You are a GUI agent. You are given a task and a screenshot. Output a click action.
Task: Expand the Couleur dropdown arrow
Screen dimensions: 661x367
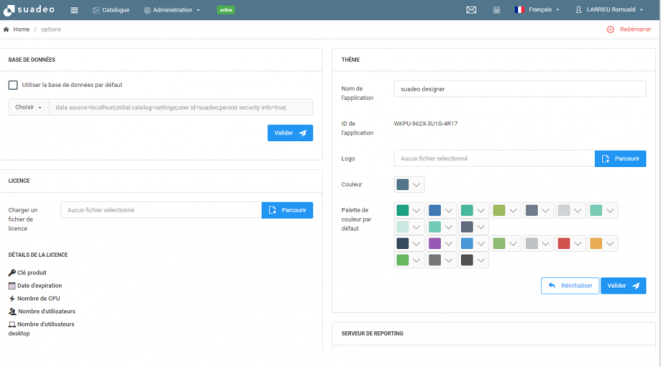[x=416, y=185]
